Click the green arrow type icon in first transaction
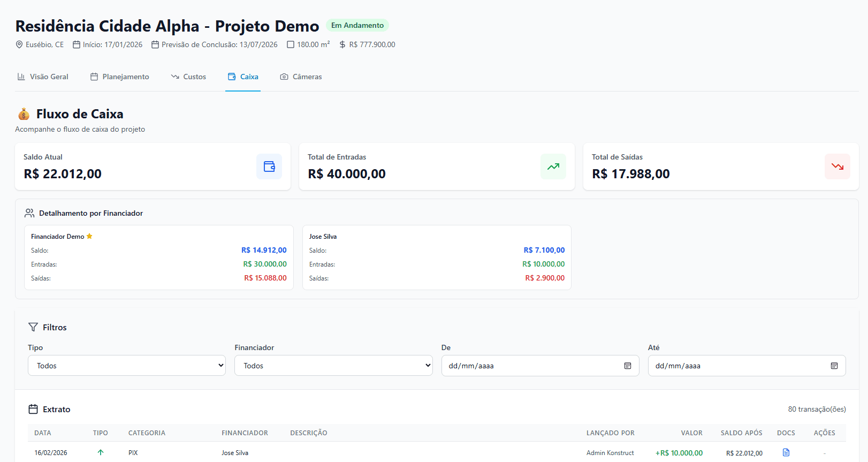868x462 pixels. coord(100,452)
